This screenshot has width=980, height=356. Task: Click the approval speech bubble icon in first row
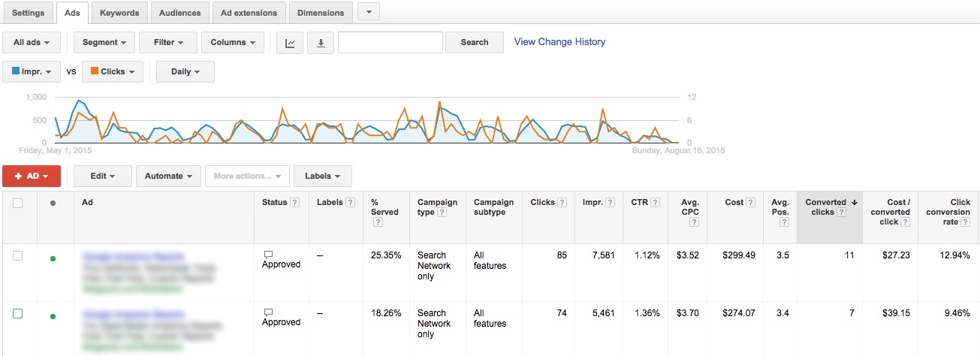tap(268, 255)
